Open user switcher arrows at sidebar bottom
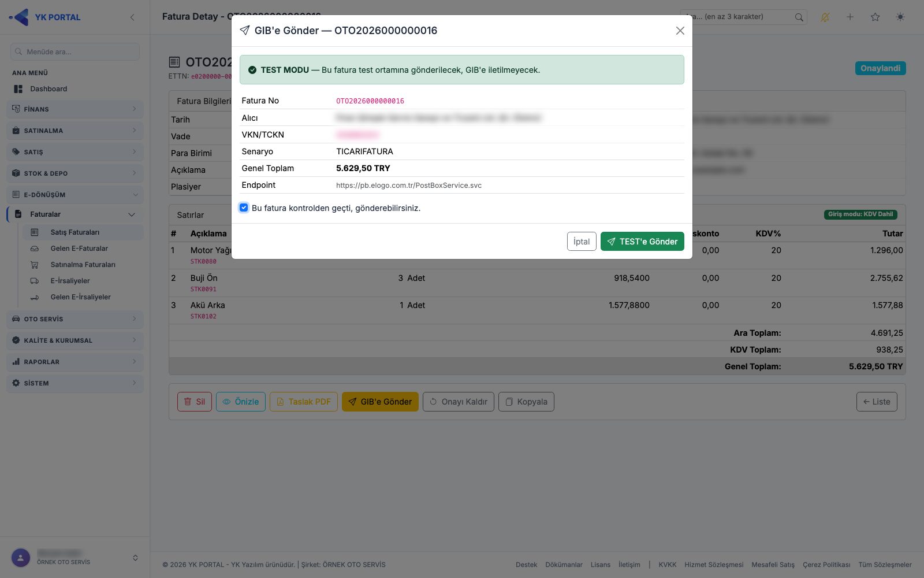Image resolution: width=924 pixels, height=578 pixels. point(135,558)
